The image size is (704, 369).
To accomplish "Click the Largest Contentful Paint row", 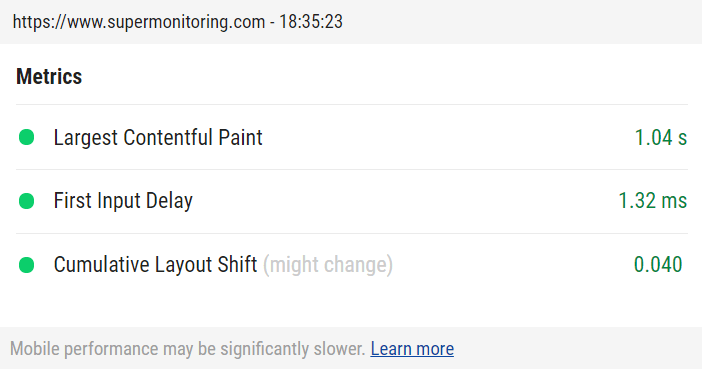I will click(x=352, y=137).
